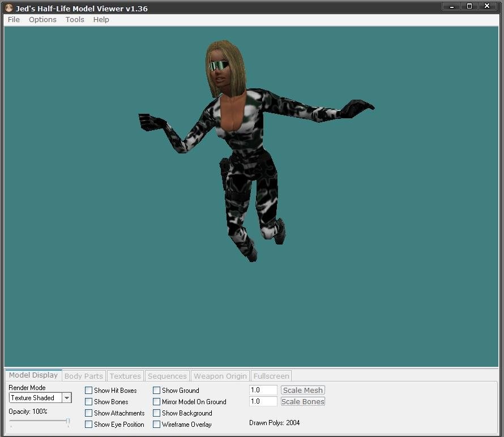This screenshot has height=437, width=504.
Task: Open the Options menu
Action: (x=42, y=20)
